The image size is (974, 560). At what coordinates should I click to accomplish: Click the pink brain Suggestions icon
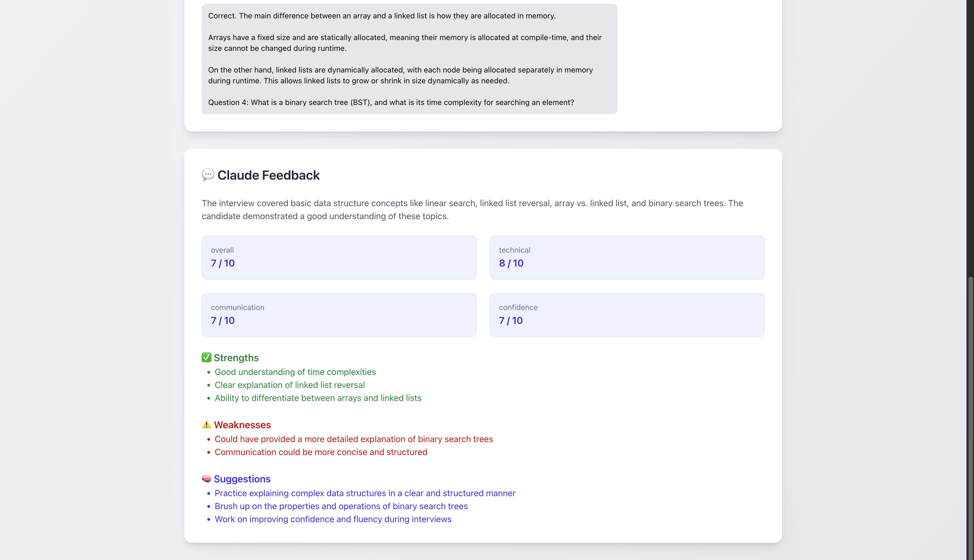[206, 479]
